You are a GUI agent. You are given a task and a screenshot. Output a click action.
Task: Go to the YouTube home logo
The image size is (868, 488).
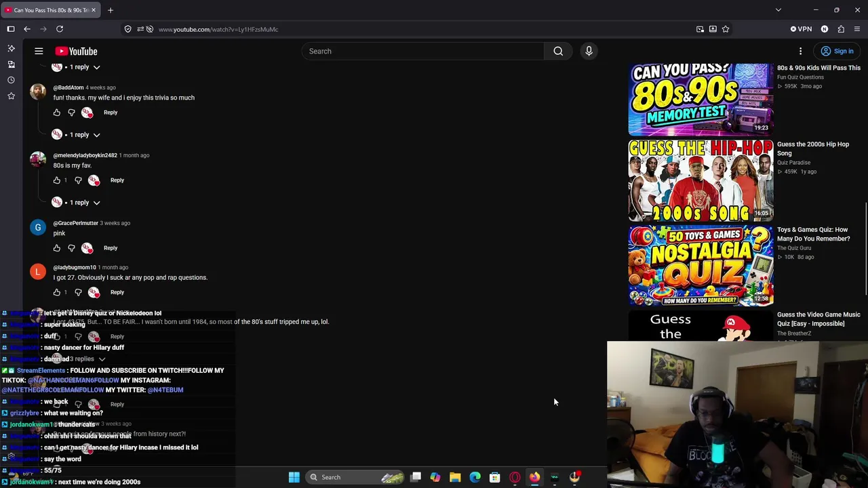[x=76, y=51]
